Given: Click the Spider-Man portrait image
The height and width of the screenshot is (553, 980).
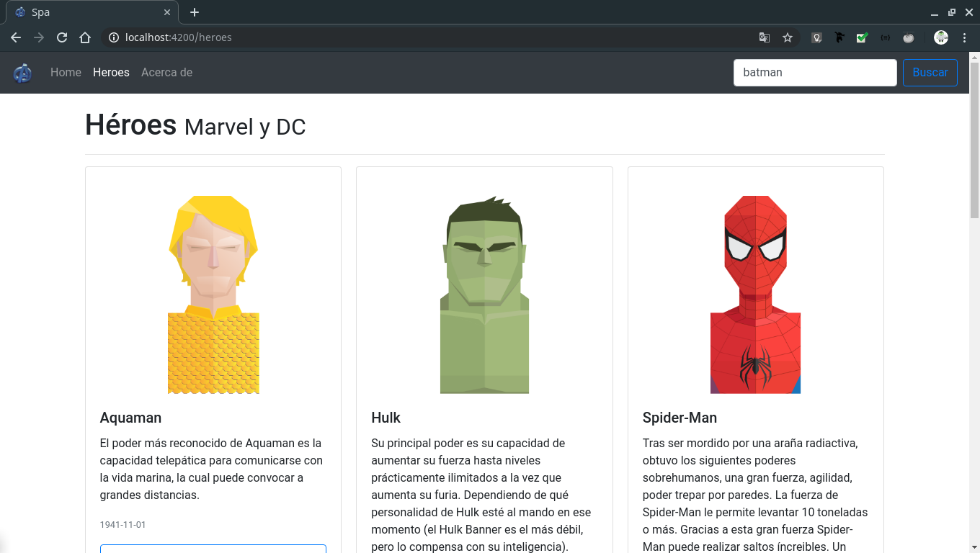Looking at the screenshot, I should [755, 295].
